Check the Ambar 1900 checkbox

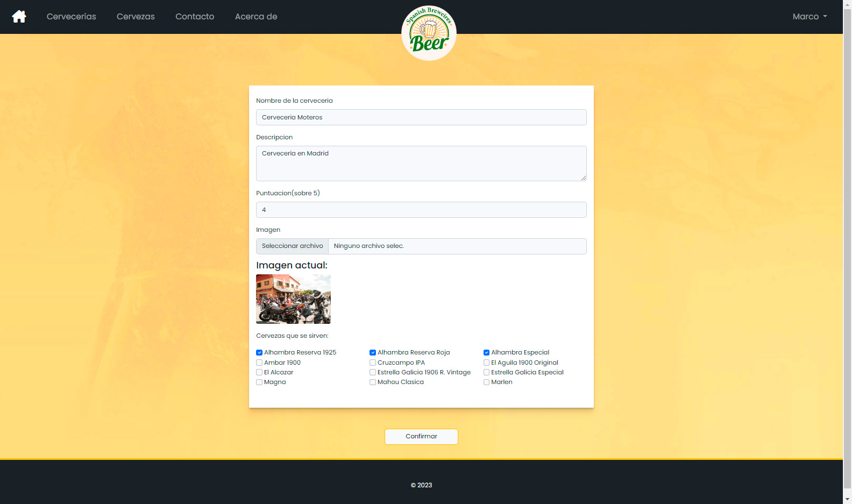pos(259,363)
